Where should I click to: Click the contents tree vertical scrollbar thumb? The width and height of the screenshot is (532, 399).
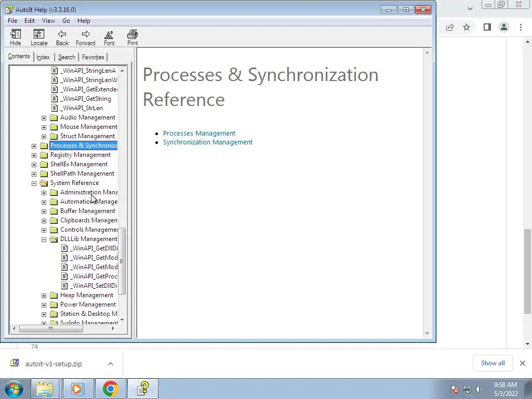coord(122,261)
